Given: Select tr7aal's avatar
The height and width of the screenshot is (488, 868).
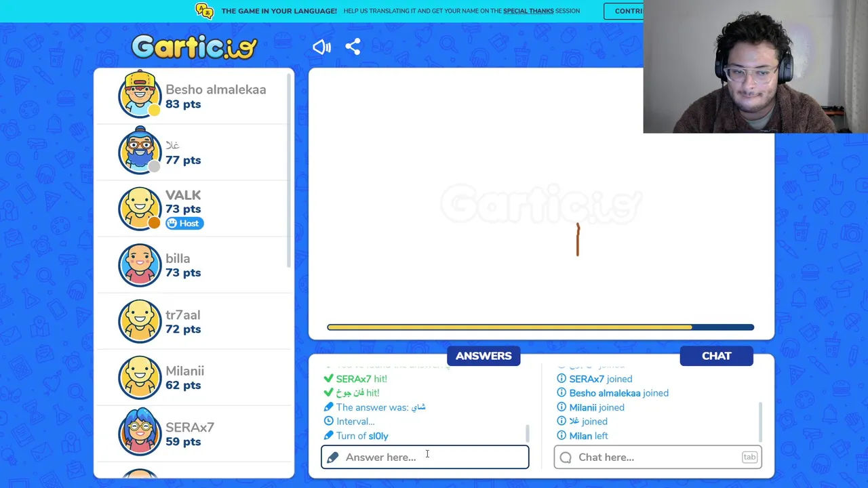Looking at the screenshot, I should coord(140,321).
